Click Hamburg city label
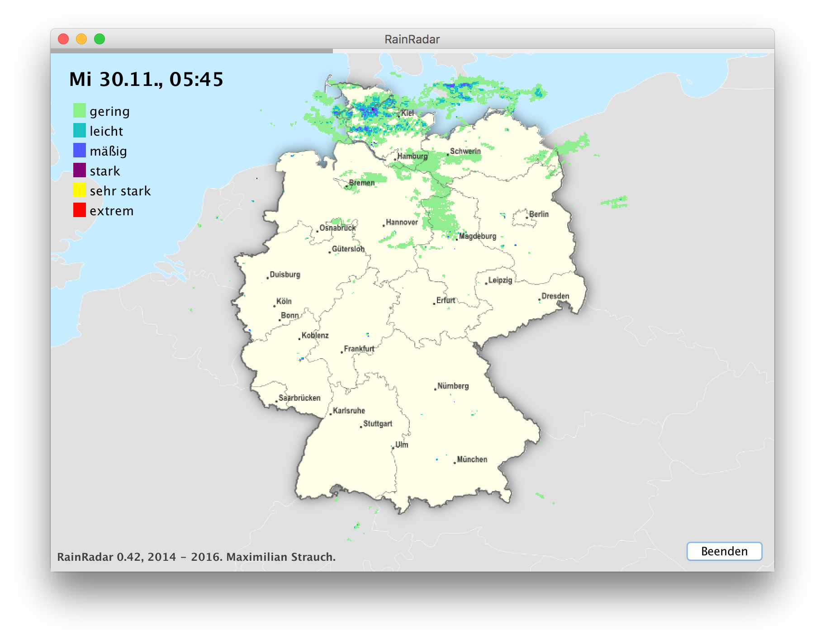The width and height of the screenshot is (825, 644). (412, 156)
